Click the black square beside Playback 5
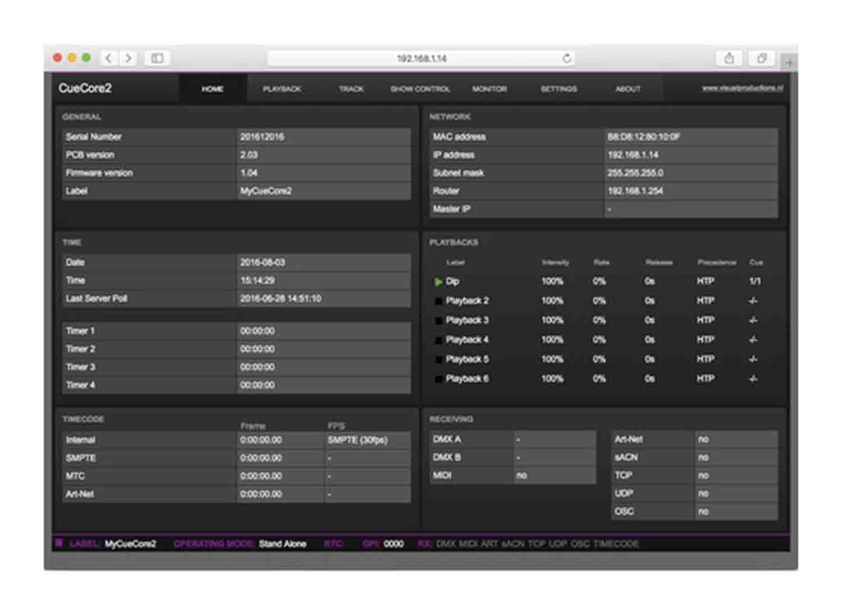The image size is (842, 616). coord(438,359)
